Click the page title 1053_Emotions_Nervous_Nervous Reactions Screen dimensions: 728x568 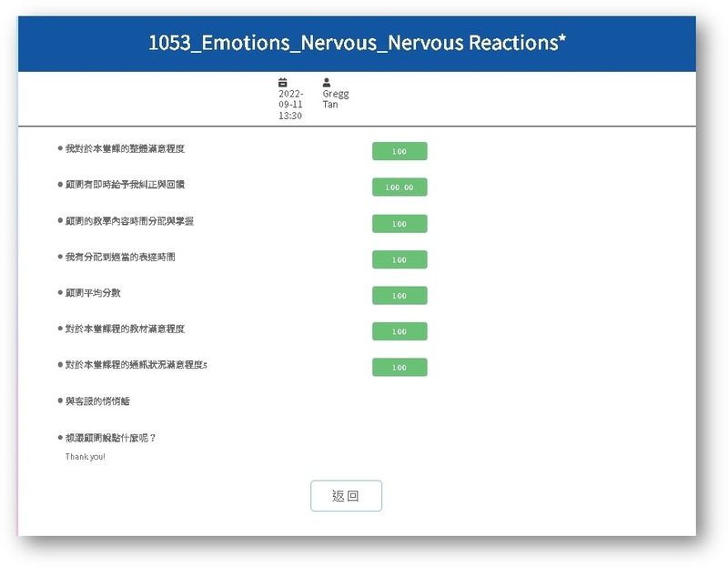coord(357,44)
